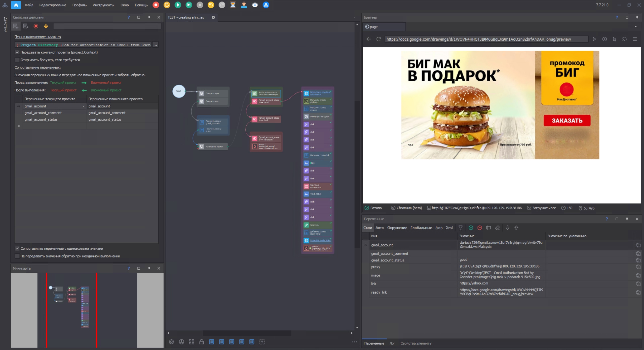Switch to Авто tab in variables panel
This screenshot has height=350, width=644.
pos(380,228)
